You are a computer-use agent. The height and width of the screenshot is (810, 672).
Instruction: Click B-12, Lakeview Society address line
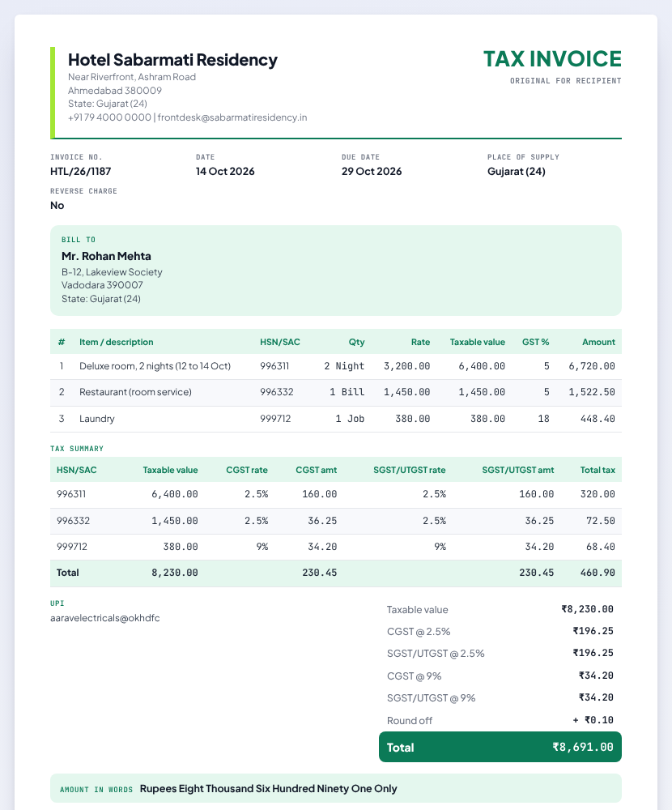[112, 272]
